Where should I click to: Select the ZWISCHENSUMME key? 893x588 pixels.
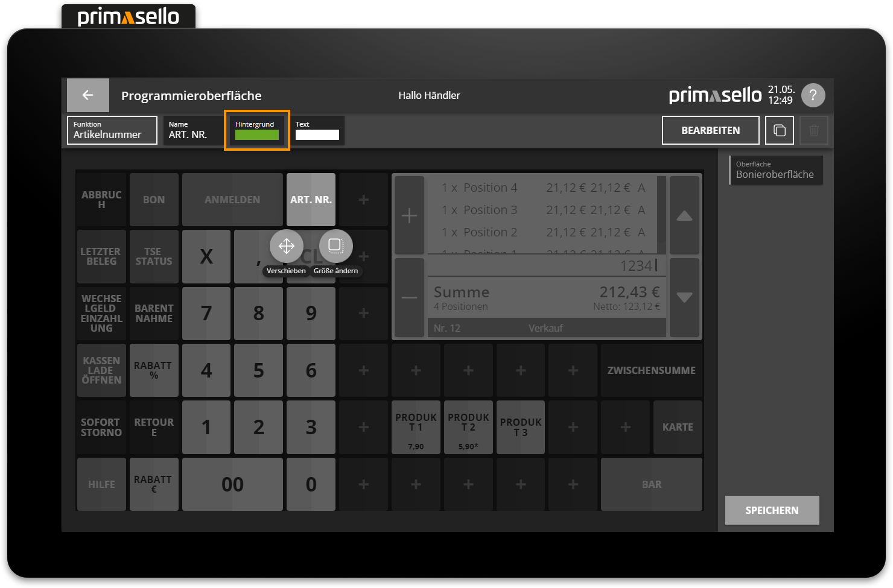click(651, 370)
